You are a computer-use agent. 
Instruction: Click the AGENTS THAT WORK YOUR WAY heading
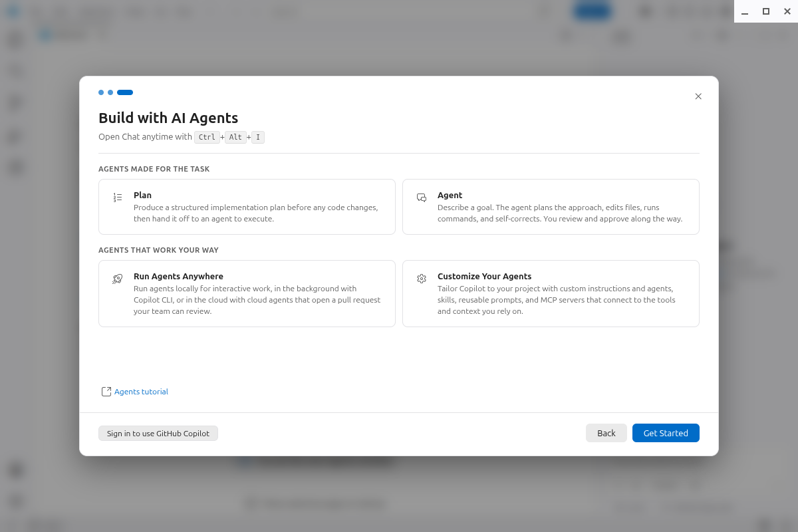pos(158,250)
